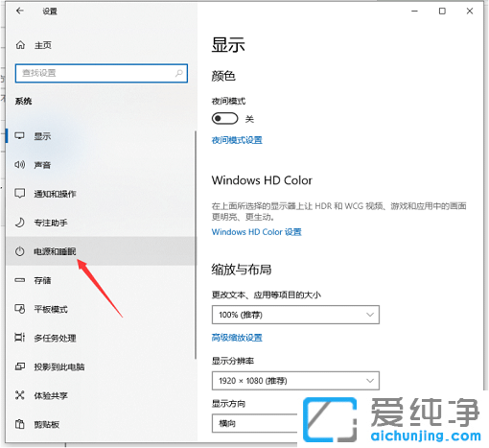
Task: Open 电源和睡眠 settings page
Action: pyautogui.click(x=101, y=251)
